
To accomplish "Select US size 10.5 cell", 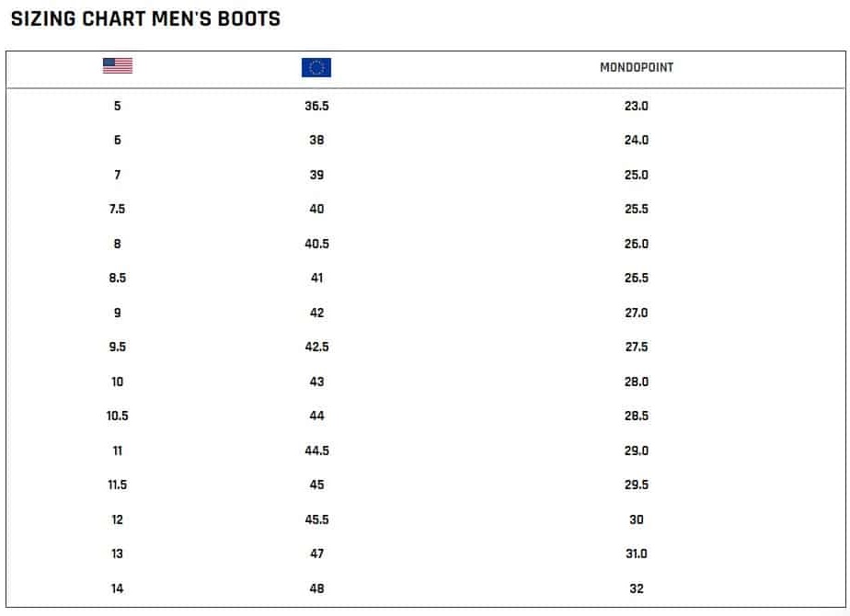I will [x=117, y=416].
